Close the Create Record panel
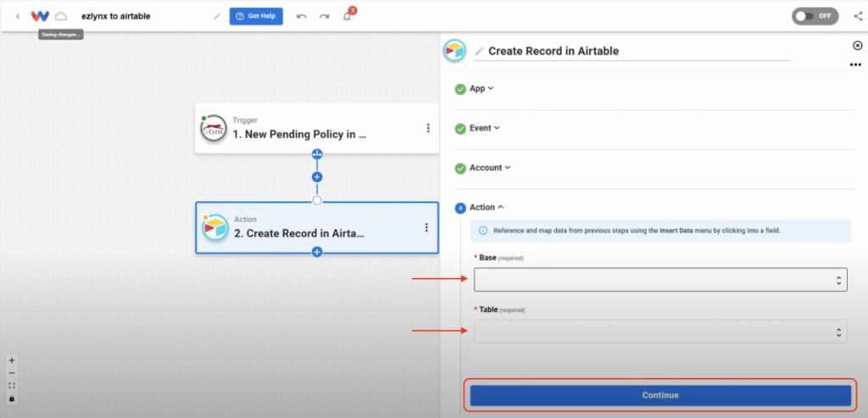The image size is (868, 418). pyautogui.click(x=858, y=46)
